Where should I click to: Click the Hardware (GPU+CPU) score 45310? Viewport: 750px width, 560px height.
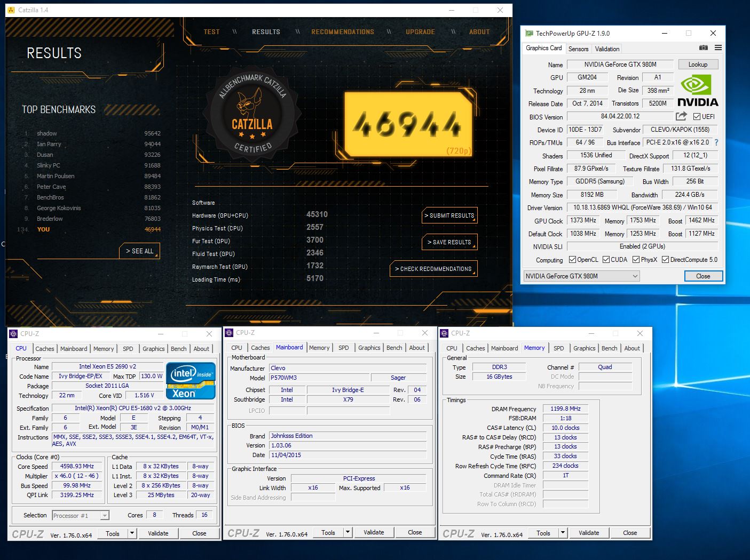pyautogui.click(x=317, y=214)
